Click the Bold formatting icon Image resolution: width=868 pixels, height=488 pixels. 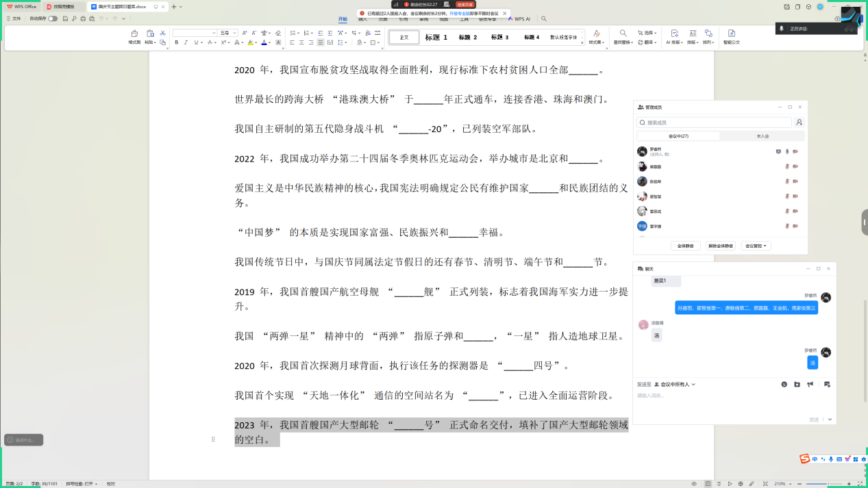click(176, 42)
